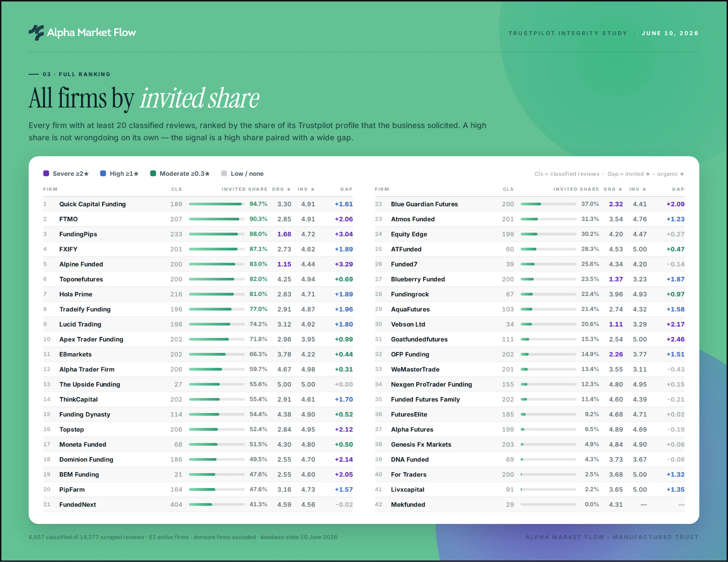This screenshot has height=562, width=728.
Task: Click Atmos Funded gap value +1.23
Action: (675, 219)
